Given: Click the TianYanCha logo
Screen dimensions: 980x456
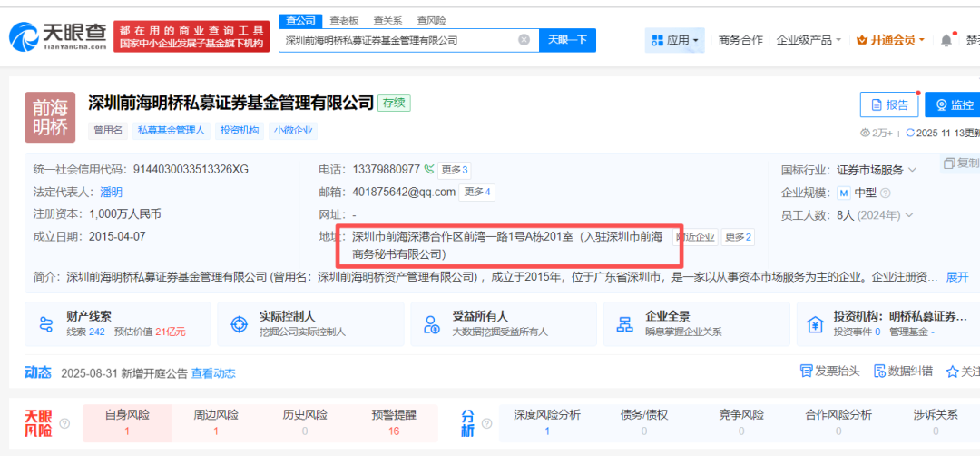Looking at the screenshot, I should coord(57,36).
